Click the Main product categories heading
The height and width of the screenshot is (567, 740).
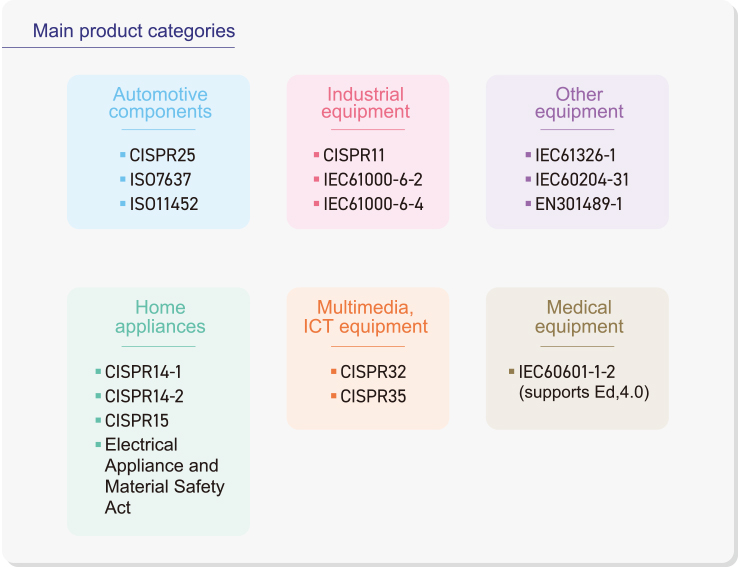point(134,31)
